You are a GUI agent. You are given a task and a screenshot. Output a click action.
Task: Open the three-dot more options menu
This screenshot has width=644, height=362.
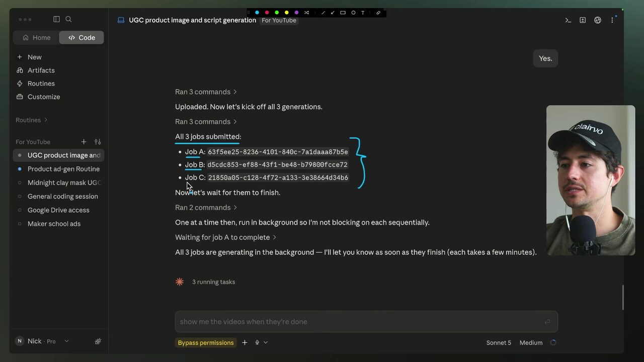612,20
